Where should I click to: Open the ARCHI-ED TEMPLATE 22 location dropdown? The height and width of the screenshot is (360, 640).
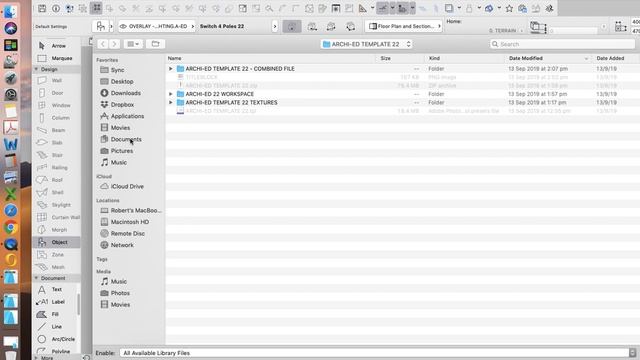[x=366, y=44]
